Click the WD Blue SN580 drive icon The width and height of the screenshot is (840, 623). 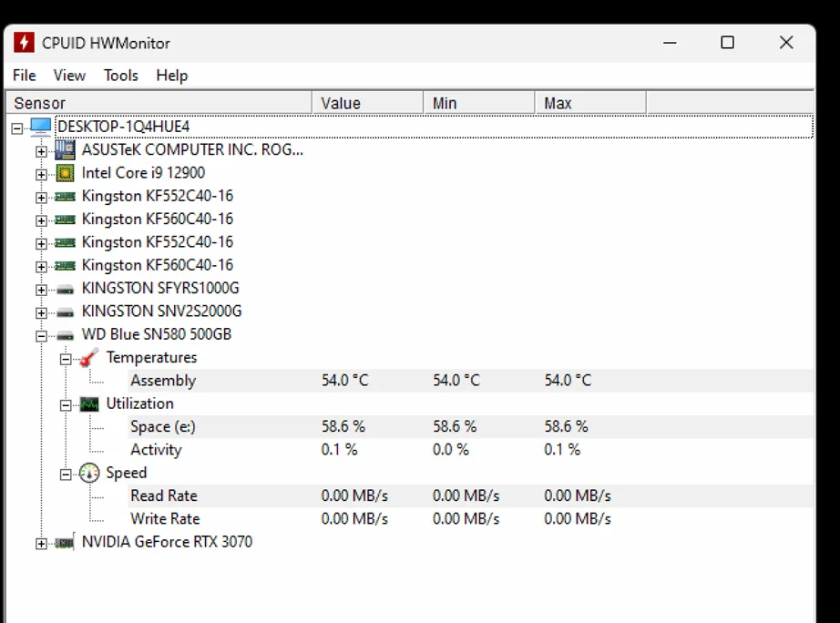coord(65,335)
